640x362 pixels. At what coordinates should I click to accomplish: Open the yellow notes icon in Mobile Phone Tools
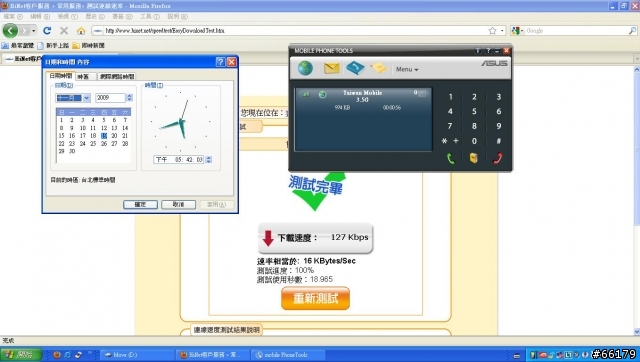pos(379,68)
